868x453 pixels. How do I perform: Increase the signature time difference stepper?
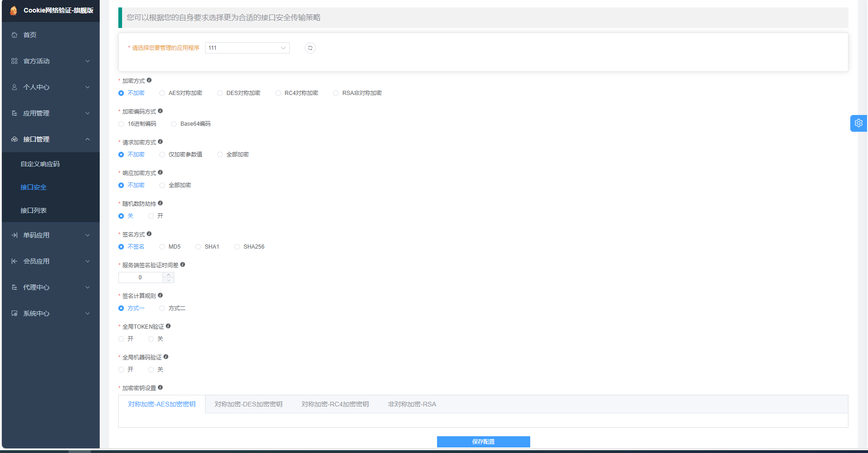click(x=169, y=275)
